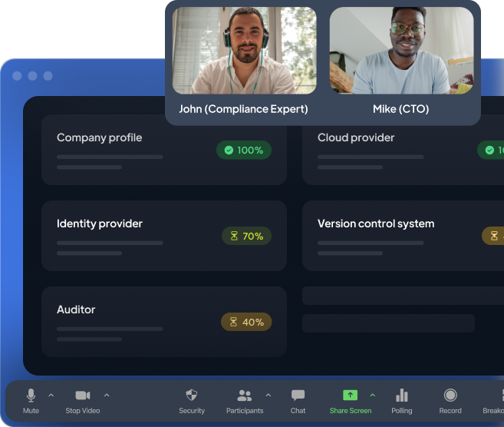Click green checkmark icon in Cloud provider badge

tap(489, 150)
